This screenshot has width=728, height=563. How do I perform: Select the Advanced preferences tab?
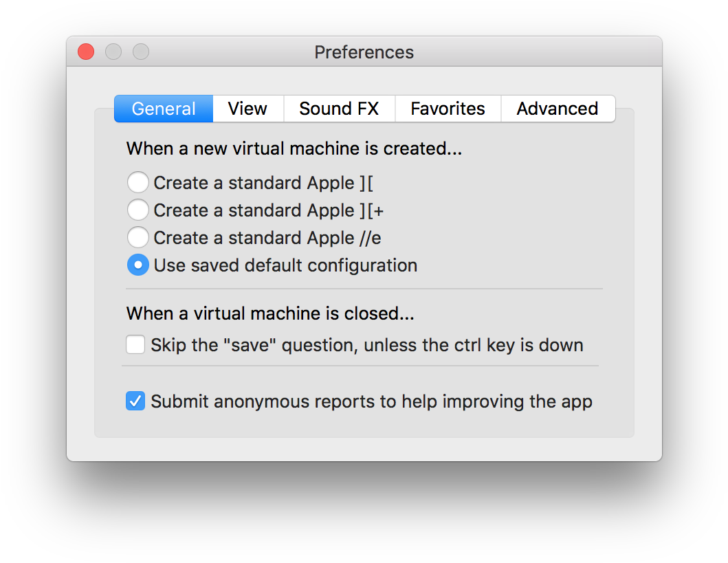557,109
